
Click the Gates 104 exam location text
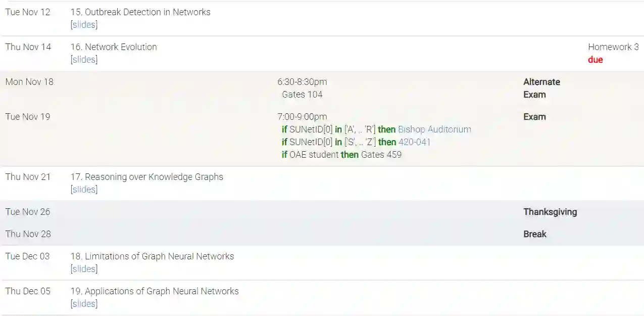pyautogui.click(x=302, y=95)
